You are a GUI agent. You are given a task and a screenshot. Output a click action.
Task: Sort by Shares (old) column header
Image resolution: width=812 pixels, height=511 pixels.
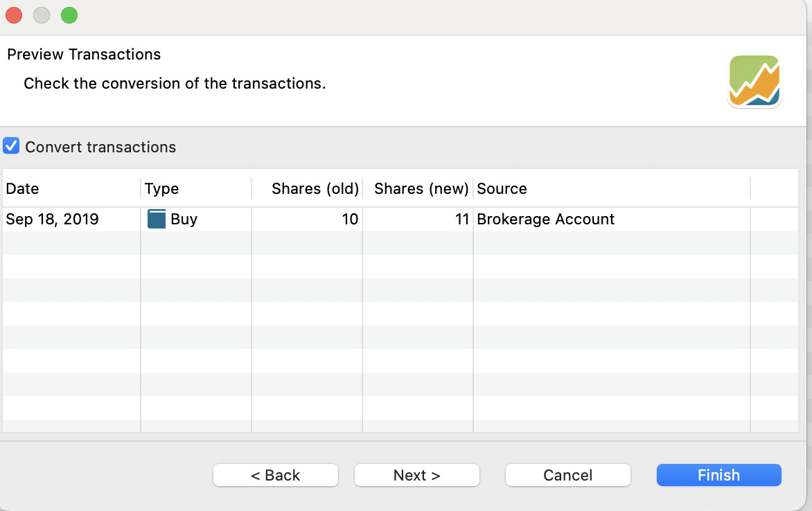tap(315, 188)
